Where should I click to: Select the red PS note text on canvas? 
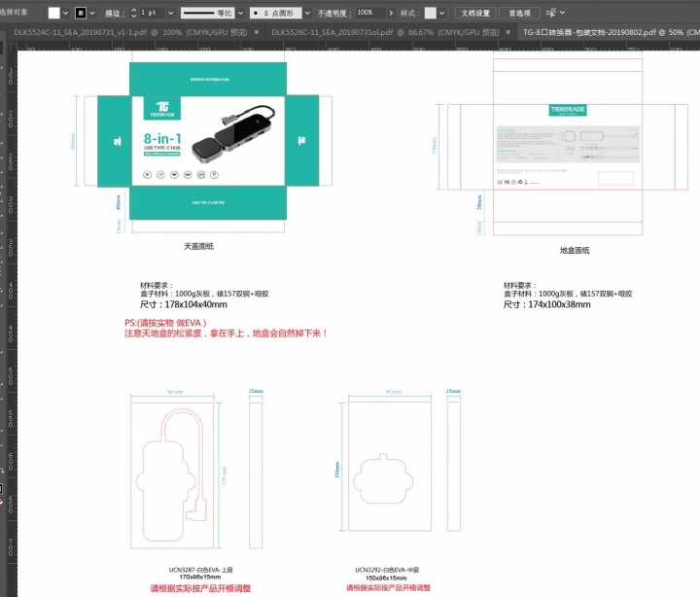pyautogui.click(x=226, y=328)
